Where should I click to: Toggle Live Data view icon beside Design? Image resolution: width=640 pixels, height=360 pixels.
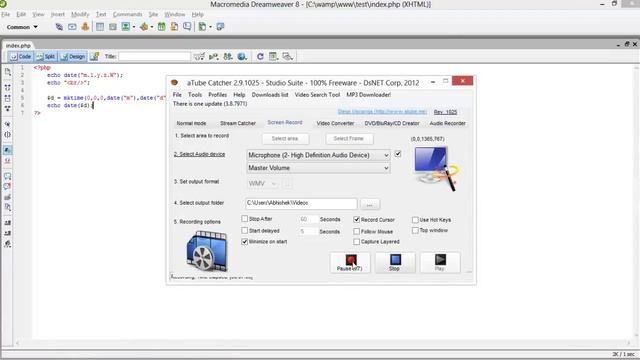94,57
